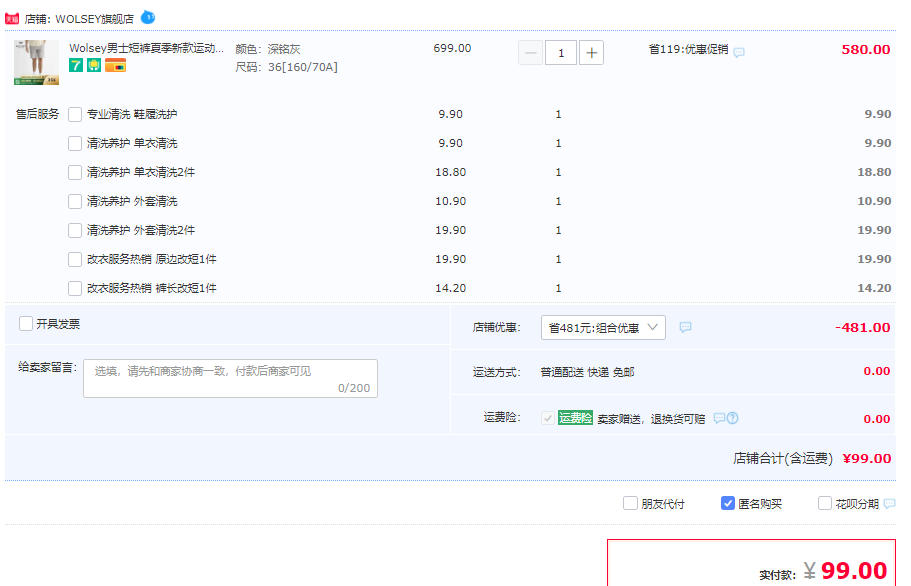
Task: Click the green 运费险 tag
Action: 575,418
